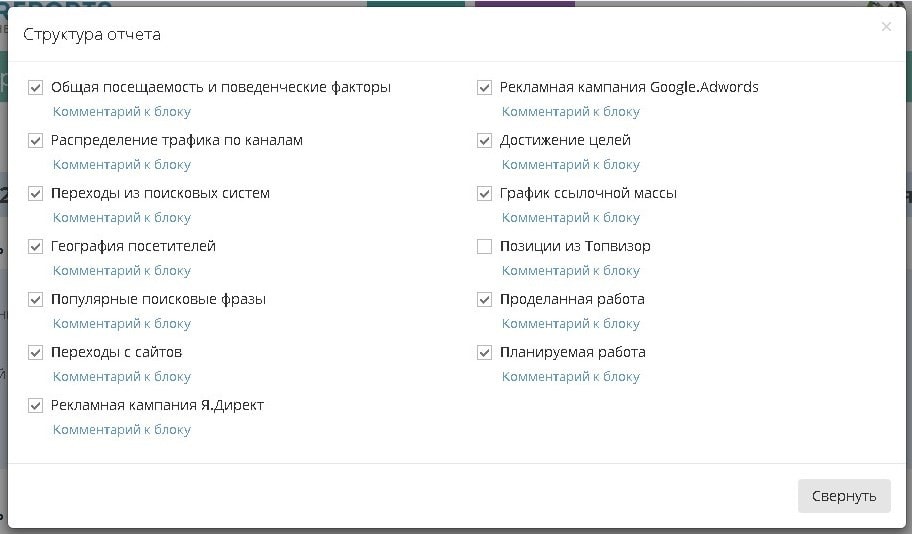Image resolution: width=912 pixels, height=534 pixels.
Task: Disable 'География посетителей' block checkbox
Action: pos(36,247)
